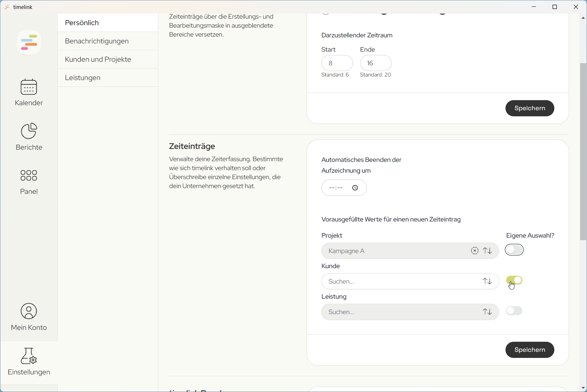Expand the Leistung dropdown arrows
587x392 pixels.
(x=488, y=312)
